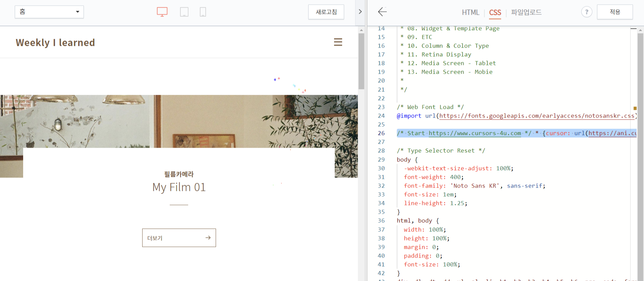Click the arrow icon inside 더보기 button
644x281 pixels.
(x=208, y=237)
